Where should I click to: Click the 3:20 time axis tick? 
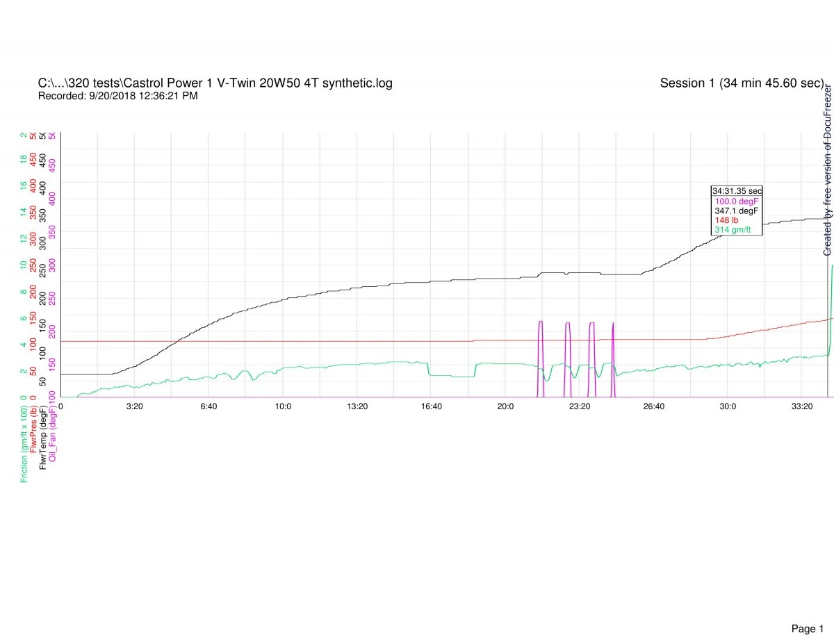135,406
